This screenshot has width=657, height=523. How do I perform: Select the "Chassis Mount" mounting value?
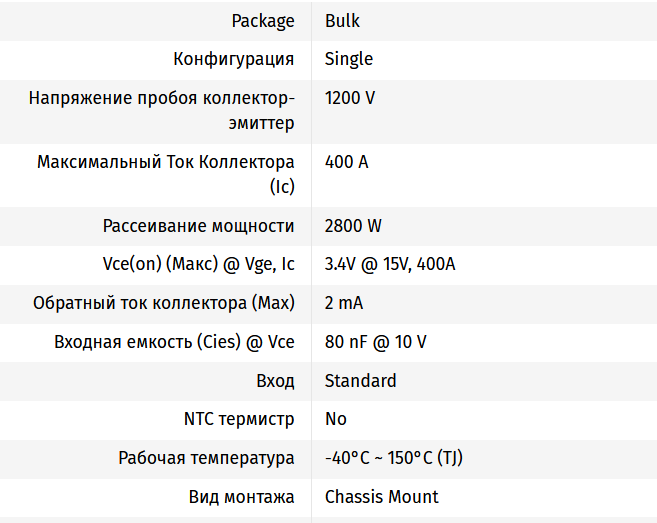tap(381, 497)
